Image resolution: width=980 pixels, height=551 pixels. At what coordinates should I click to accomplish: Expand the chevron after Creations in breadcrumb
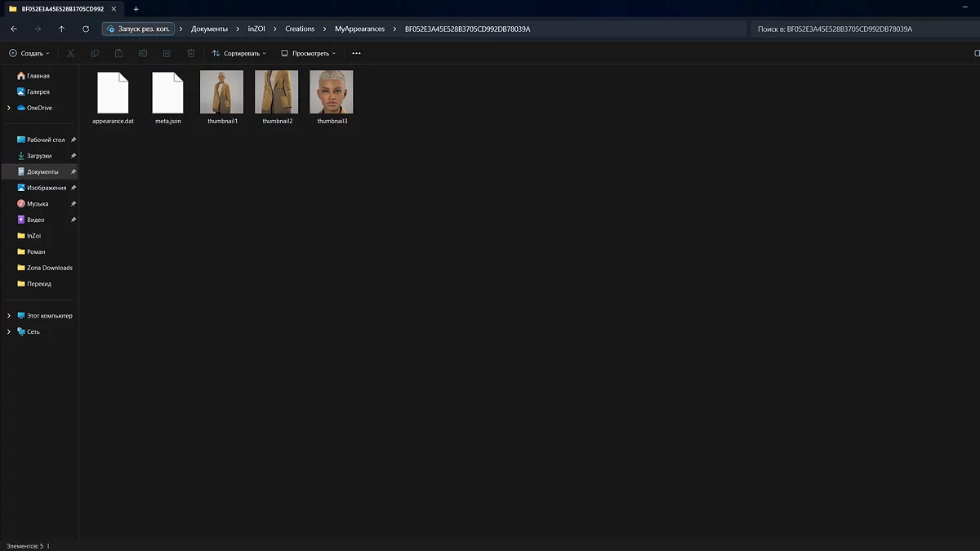click(325, 29)
